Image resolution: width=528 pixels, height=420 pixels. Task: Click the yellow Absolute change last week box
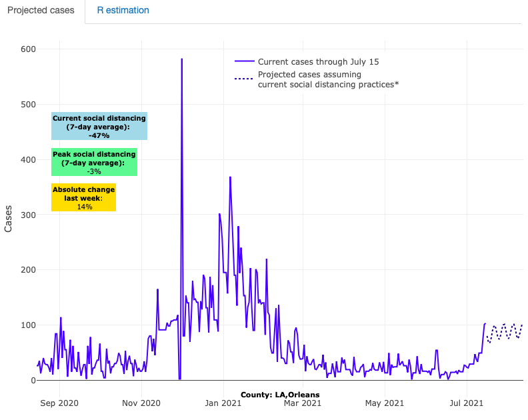click(84, 197)
